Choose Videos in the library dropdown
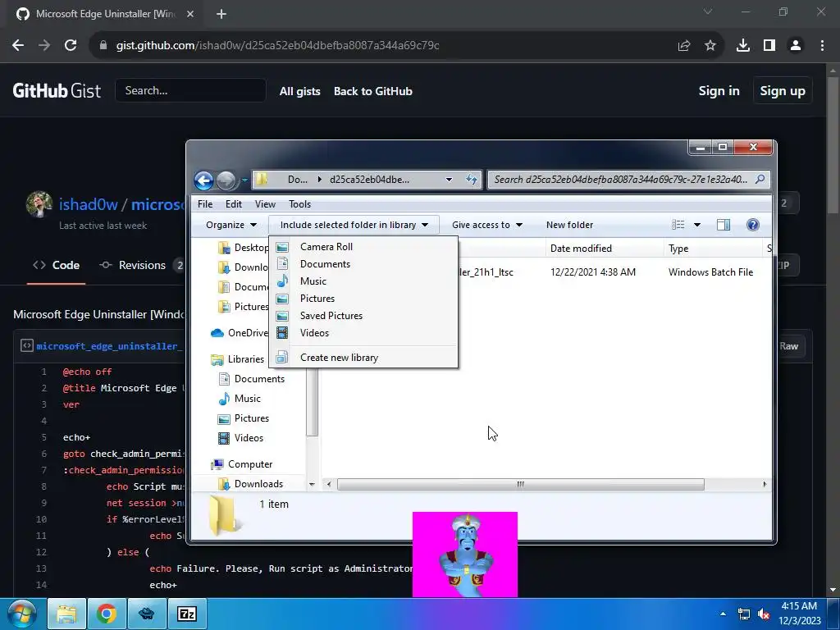 pyautogui.click(x=363, y=333)
